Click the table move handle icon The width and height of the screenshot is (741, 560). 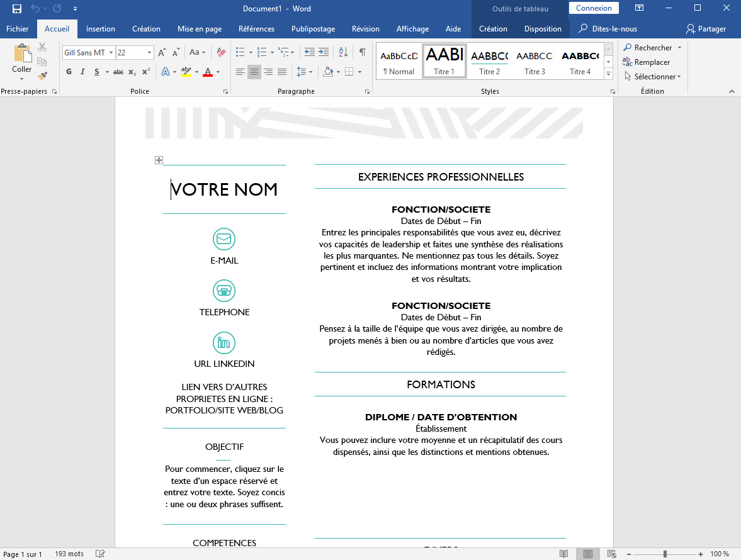tap(159, 160)
